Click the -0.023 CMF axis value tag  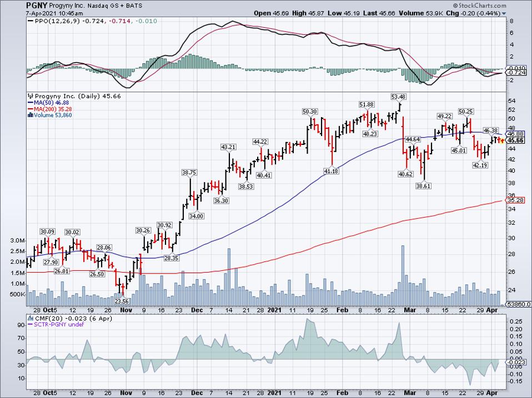[517, 362]
